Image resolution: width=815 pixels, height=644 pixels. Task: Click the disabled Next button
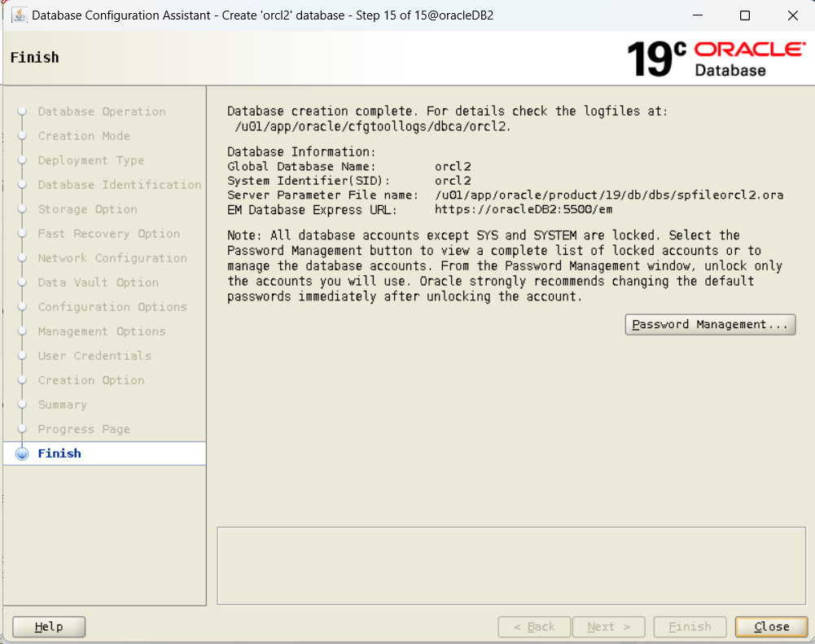pyautogui.click(x=609, y=627)
